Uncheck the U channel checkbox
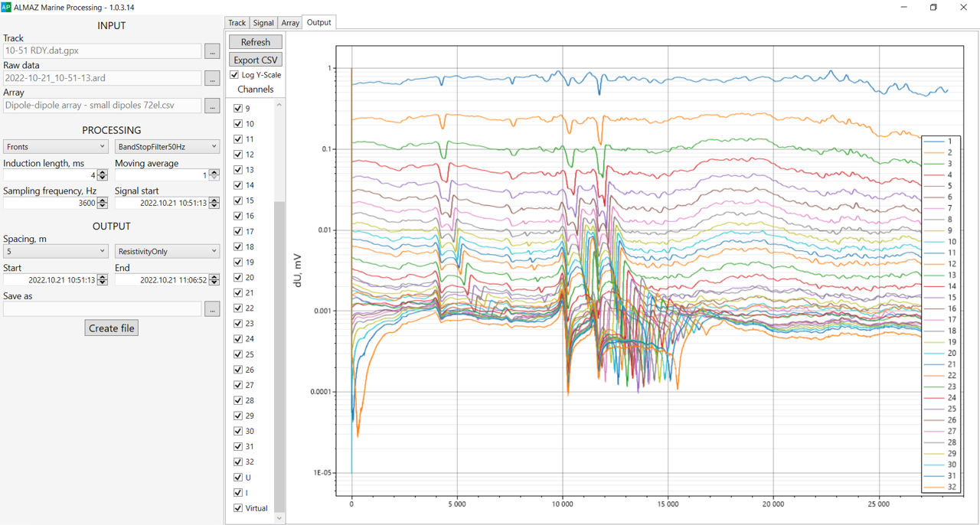This screenshot has width=980, height=525. click(x=238, y=478)
